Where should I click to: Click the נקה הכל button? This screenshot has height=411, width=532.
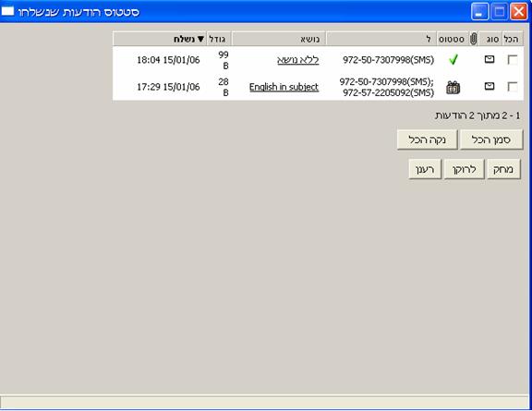click(427, 139)
